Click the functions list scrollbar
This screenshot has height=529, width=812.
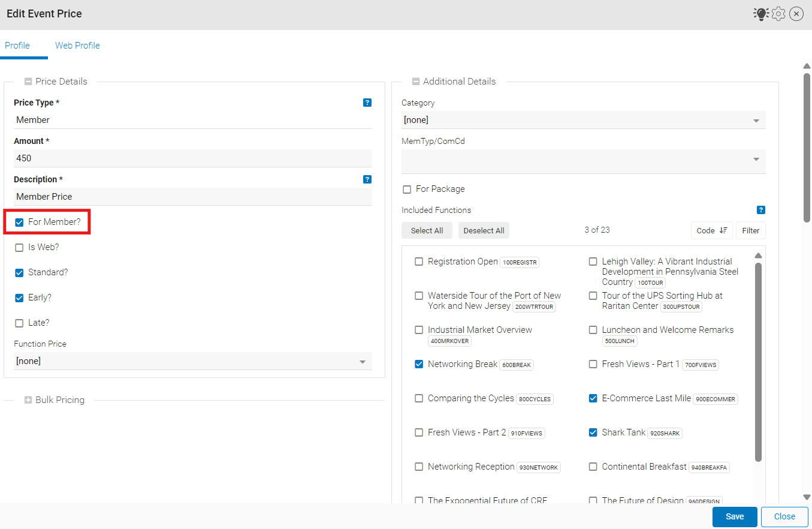click(x=758, y=362)
